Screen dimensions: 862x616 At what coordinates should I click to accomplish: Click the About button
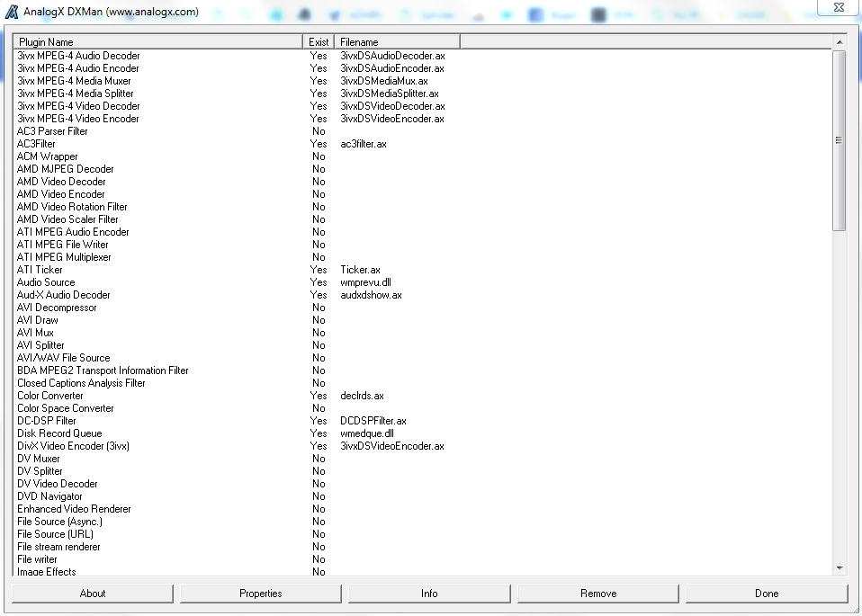tap(93, 594)
